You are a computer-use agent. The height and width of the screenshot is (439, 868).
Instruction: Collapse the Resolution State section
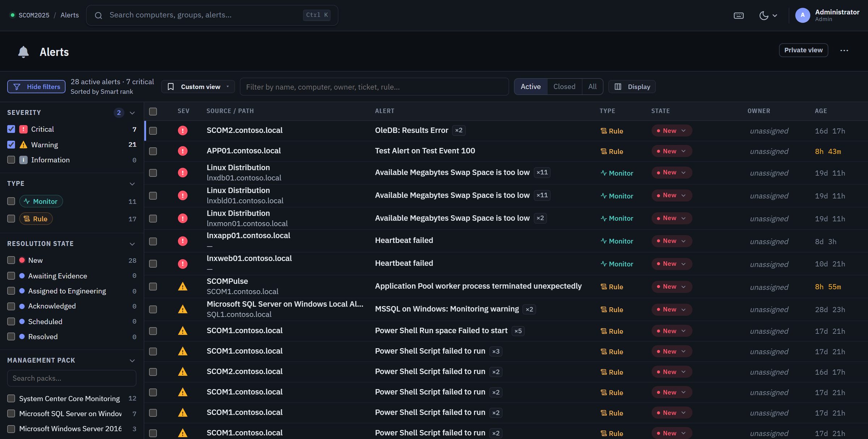132,244
